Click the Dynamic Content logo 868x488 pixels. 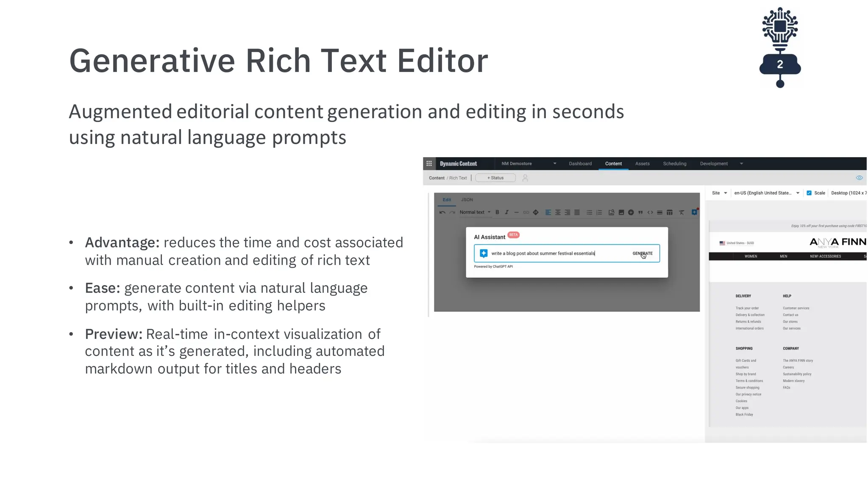pyautogui.click(x=458, y=164)
